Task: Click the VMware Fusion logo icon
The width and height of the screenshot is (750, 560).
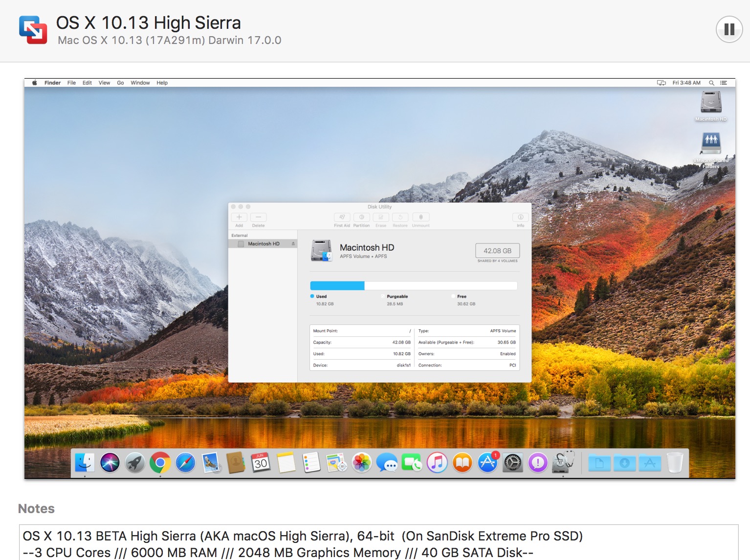Action: (33, 29)
